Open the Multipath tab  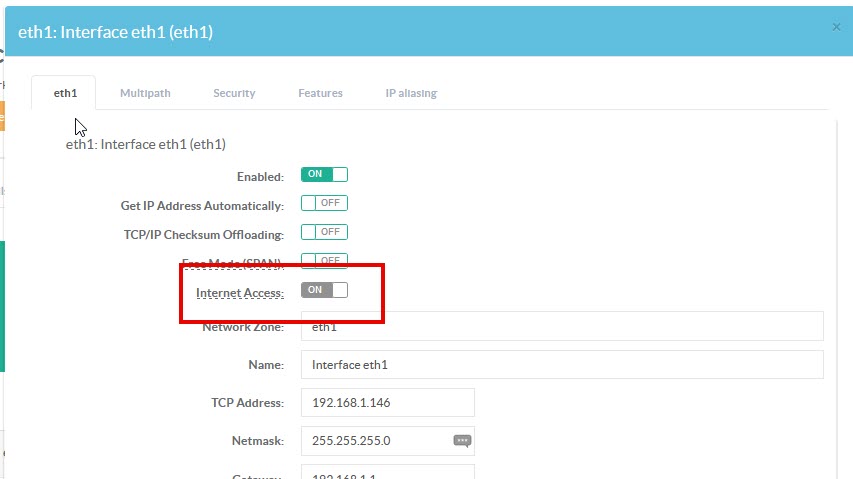coord(145,93)
